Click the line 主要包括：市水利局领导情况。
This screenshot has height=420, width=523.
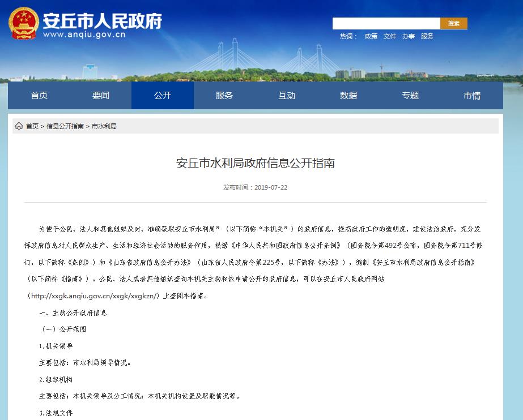pyautogui.click(x=85, y=363)
